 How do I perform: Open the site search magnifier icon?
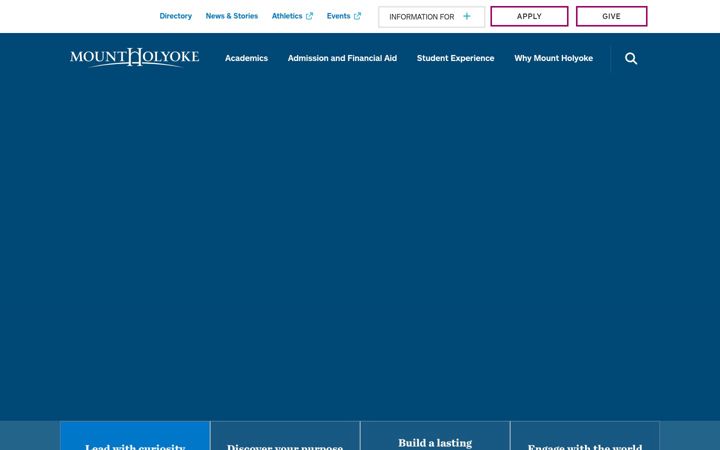[x=631, y=58]
